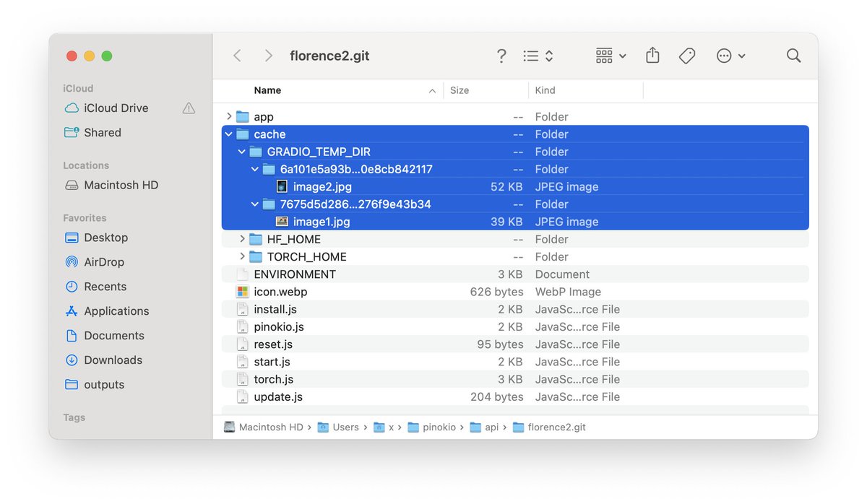Sort by the Size column header
Viewport: 867px width, 504px height.
point(460,90)
